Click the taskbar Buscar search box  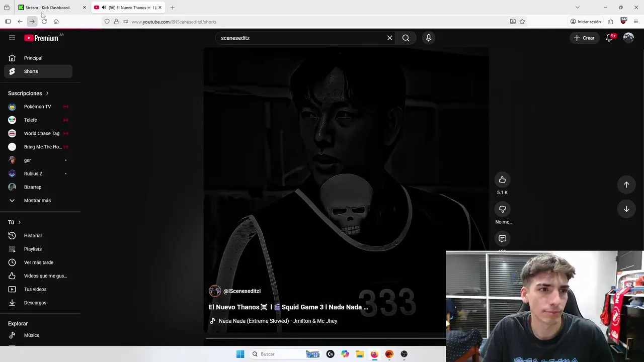pos(286,354)
